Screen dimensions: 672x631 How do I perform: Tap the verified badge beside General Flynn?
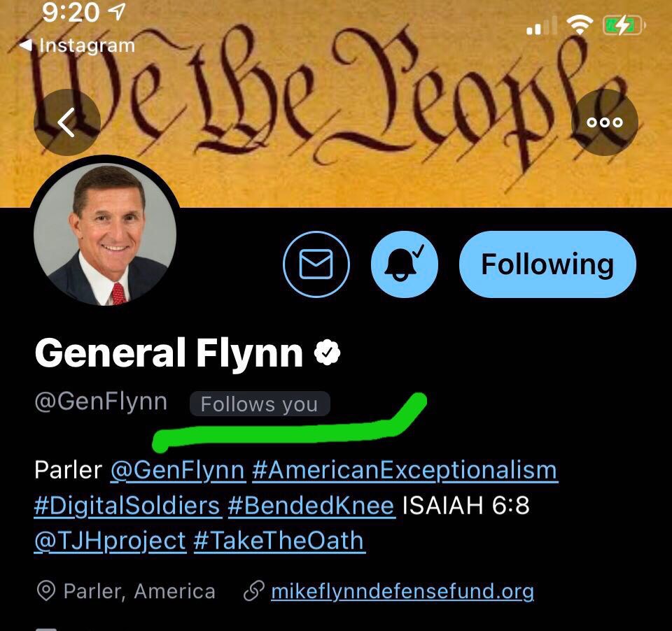tap(327, 354)
